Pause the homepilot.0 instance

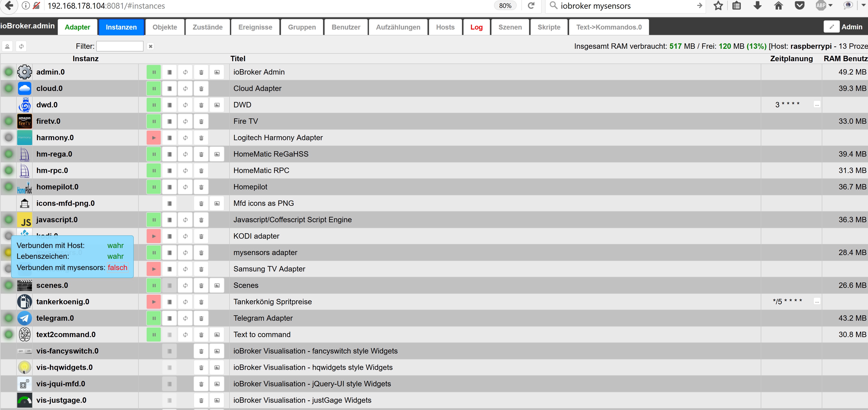pyautogui.click(x=154, y=187)
